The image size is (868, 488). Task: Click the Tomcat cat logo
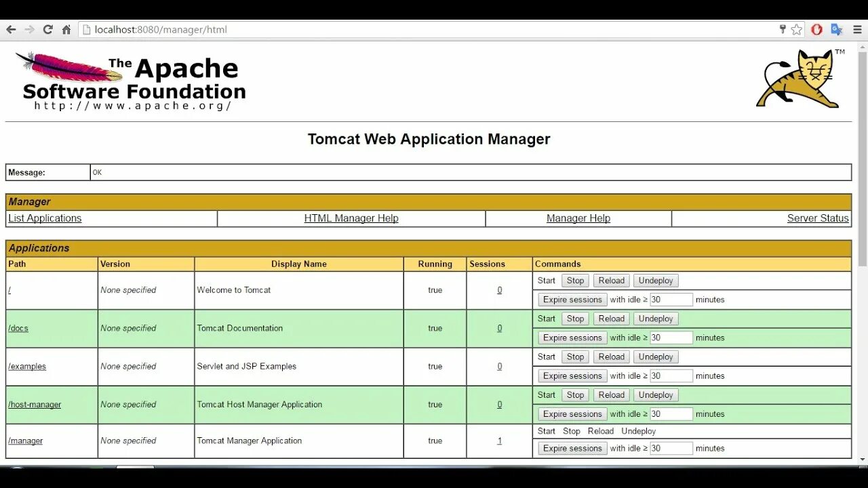800,79
